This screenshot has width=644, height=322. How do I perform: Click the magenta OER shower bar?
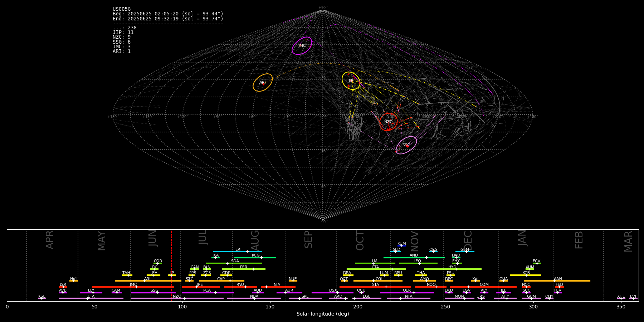tap(407, 293)
